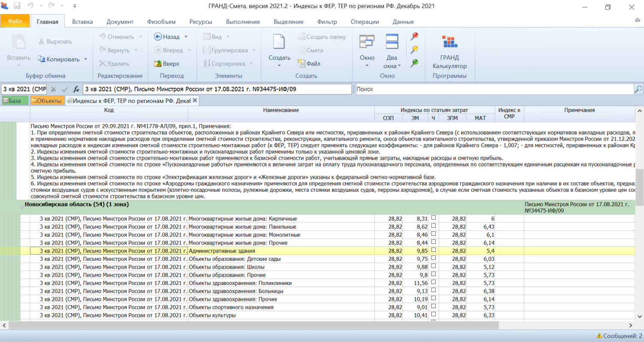Open the Файл menu

click(15, 21)
